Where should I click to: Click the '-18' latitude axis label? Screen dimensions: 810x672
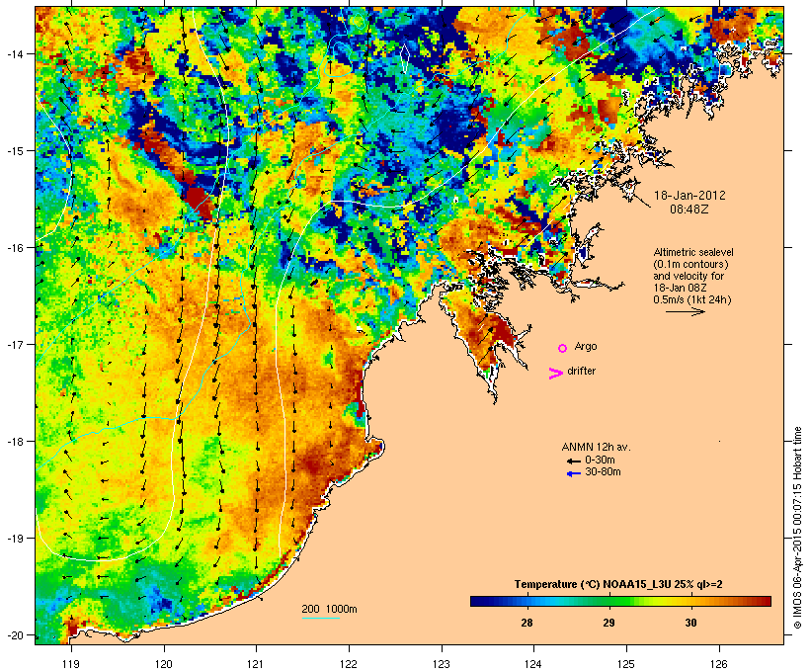15,442
